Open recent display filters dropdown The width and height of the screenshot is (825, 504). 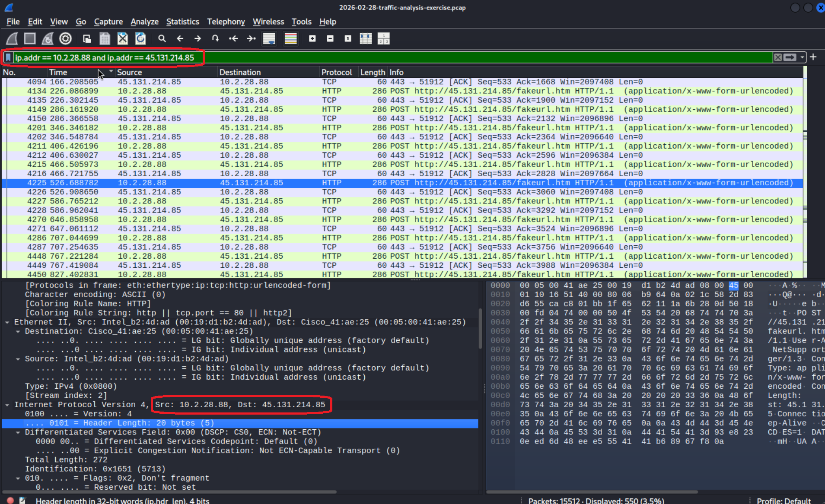pyautogui.click(x=802, y=57)
